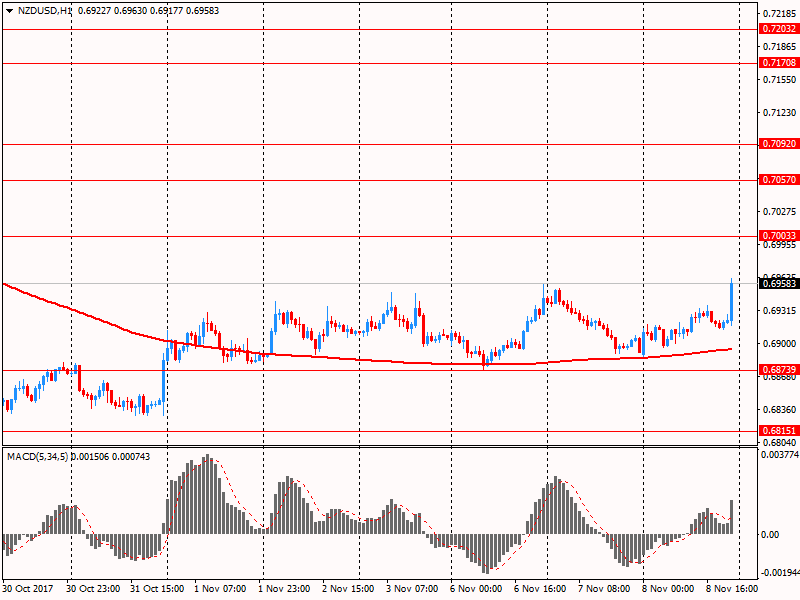Open the chart menu triangle beside NZDUSD,H1
The height and width of the screenshot is (600, 800).
click(x=9, y=11)
